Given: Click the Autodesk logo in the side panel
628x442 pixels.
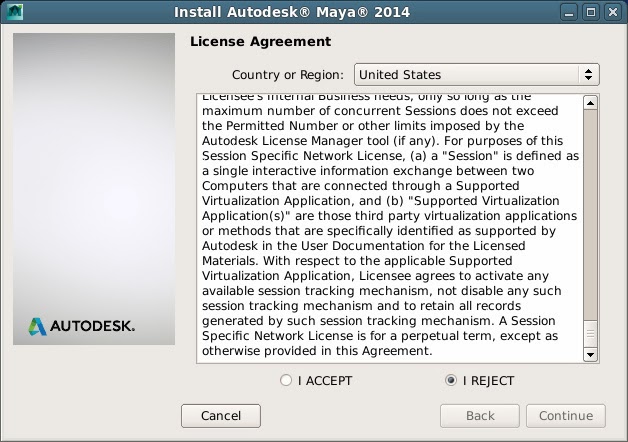Looking at the screenshot, I should pos(82,326).
